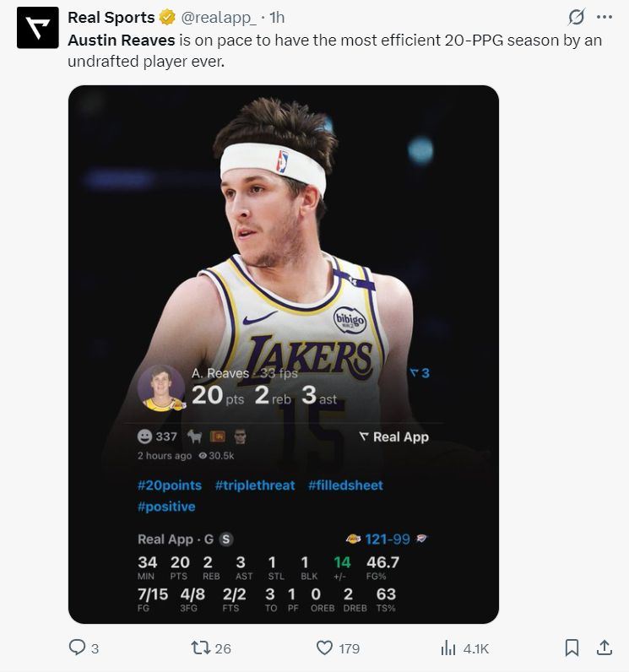Click the A. Reaves player headshot

coord(160,388)
